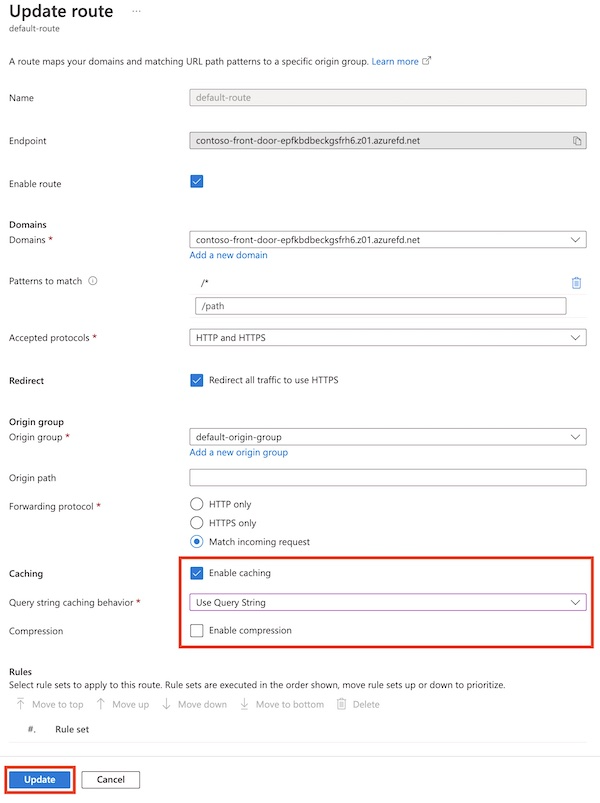Follow the Add a new domain link
Viewport: 600px width, 803px height.
click(228, 255)
